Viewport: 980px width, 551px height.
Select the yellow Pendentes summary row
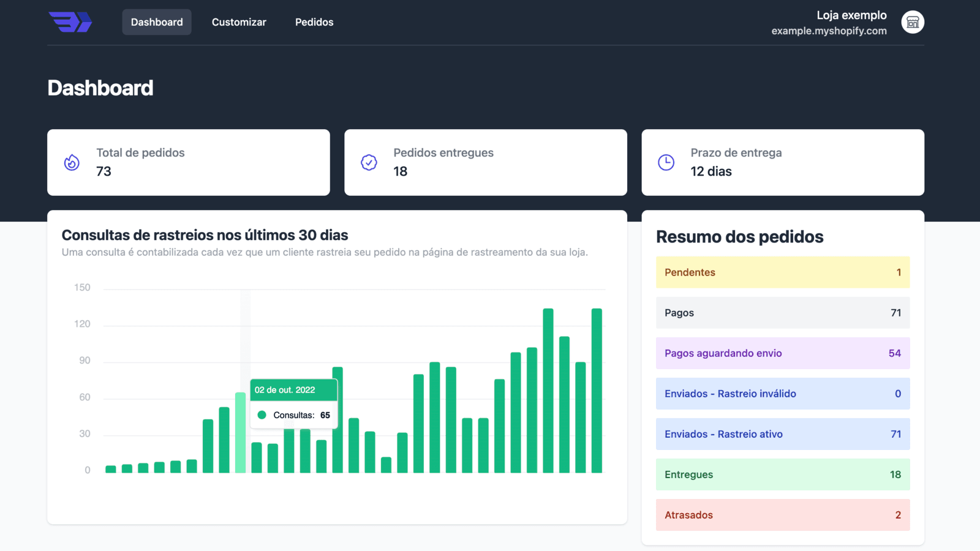782,272
